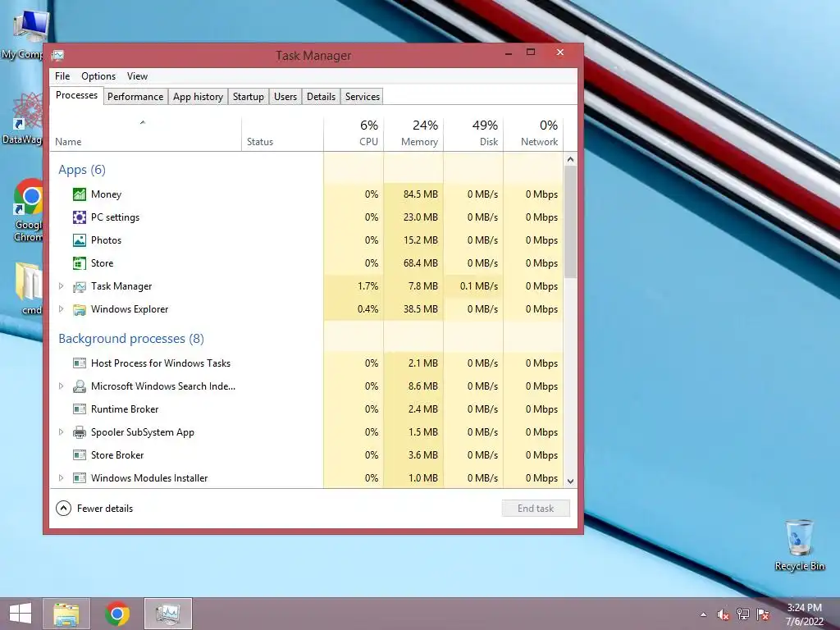This screenshot has width=840, height=630.
Task: Click the Store Broker icon
Action: 80,455
